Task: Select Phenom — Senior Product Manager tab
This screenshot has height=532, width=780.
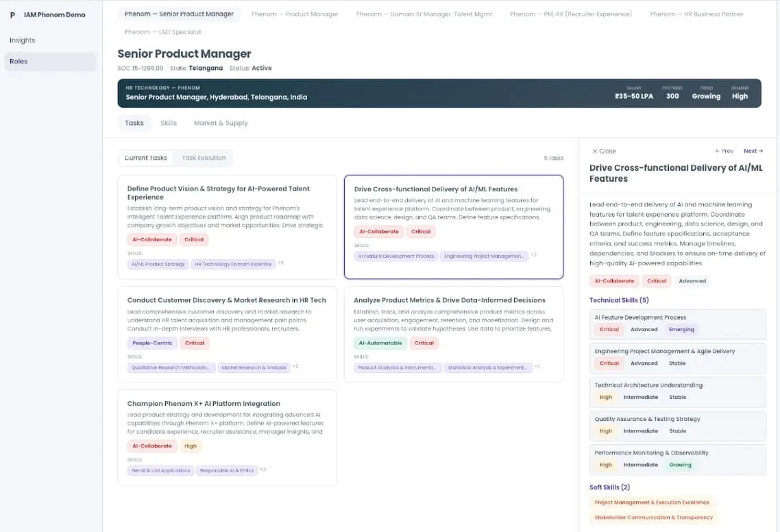Action: point(179,14)
